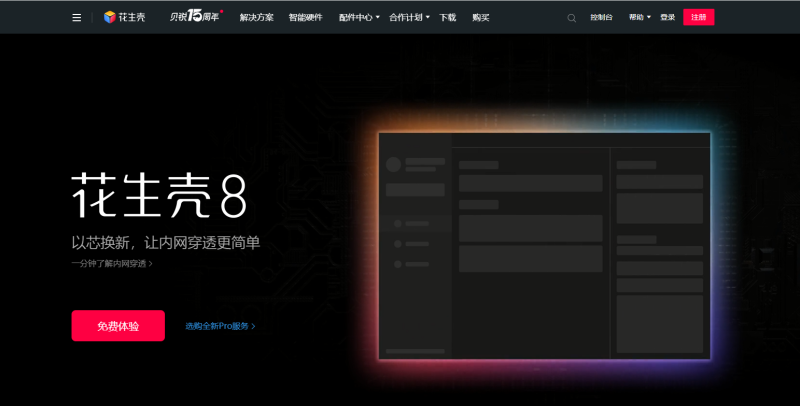Expand the 帮助 dropdown
Viewport: 800px width, 406px height.
pos(640,17)
